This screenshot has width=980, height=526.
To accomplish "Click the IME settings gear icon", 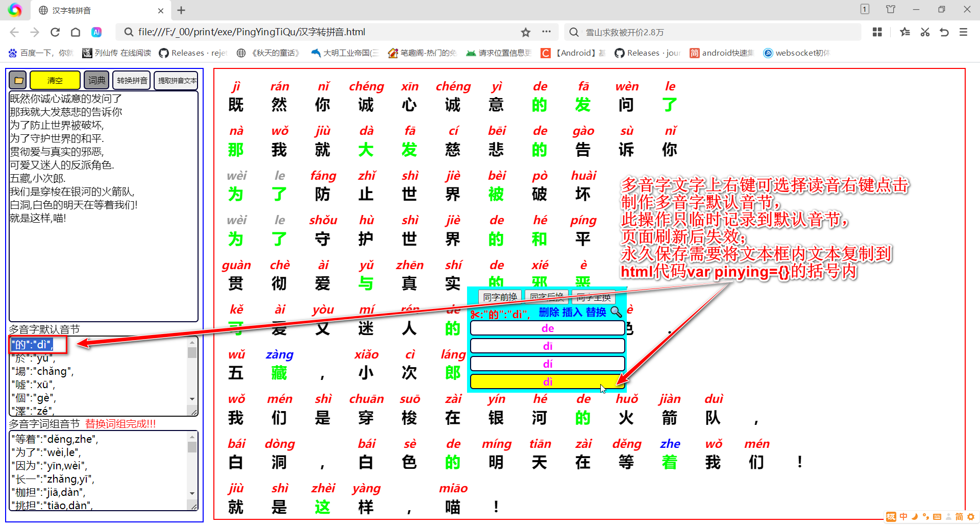I will tap(971, 517).
